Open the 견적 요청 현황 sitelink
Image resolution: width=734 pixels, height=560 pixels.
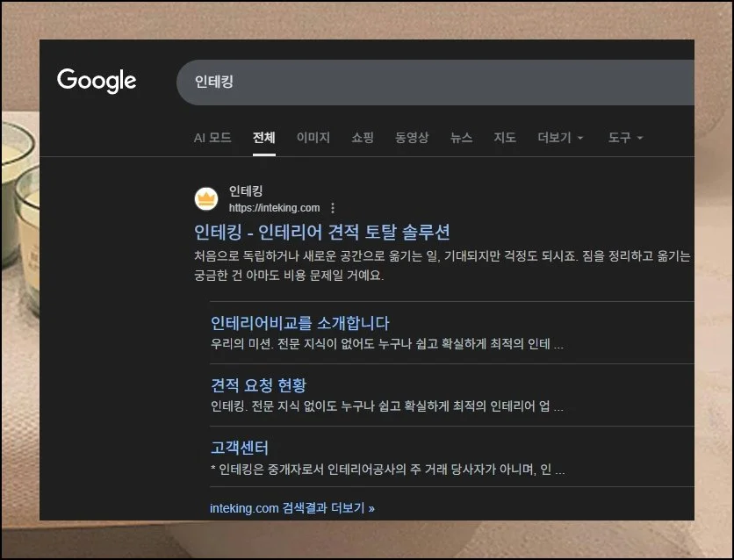click(x=258, y=385)
